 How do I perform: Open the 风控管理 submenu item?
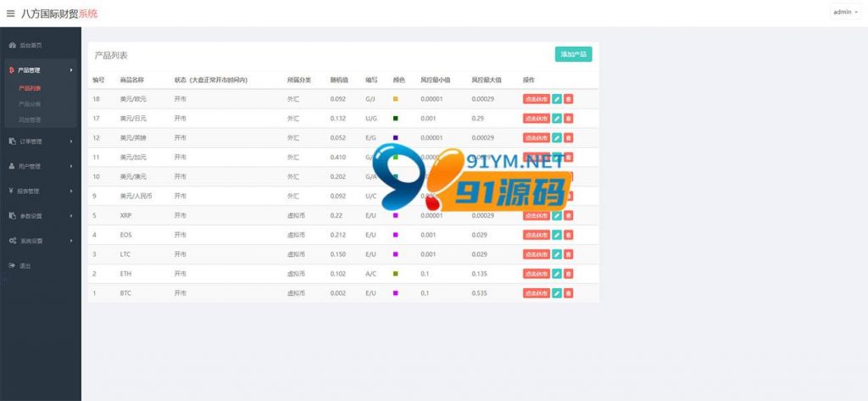coord(30,120)
